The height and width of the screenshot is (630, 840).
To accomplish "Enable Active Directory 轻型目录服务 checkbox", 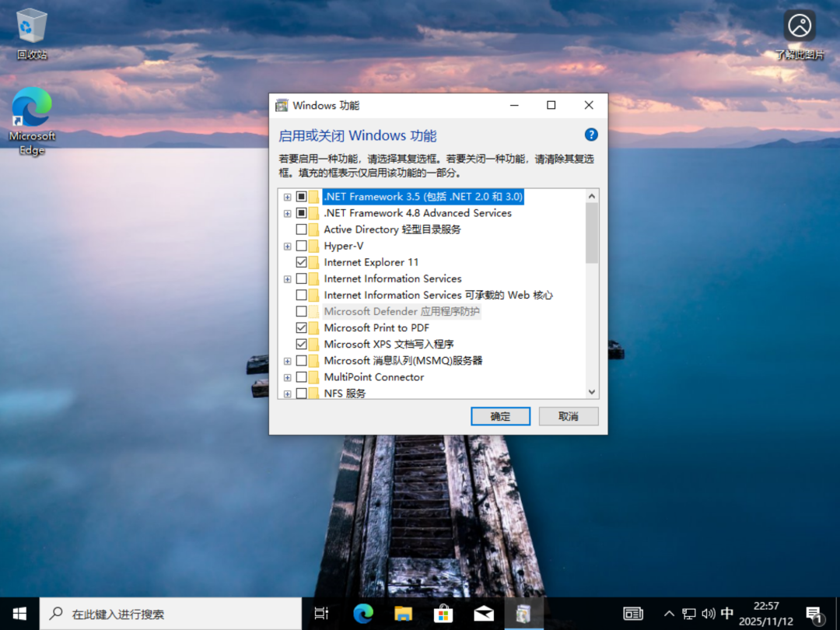I will click(302, 229).
